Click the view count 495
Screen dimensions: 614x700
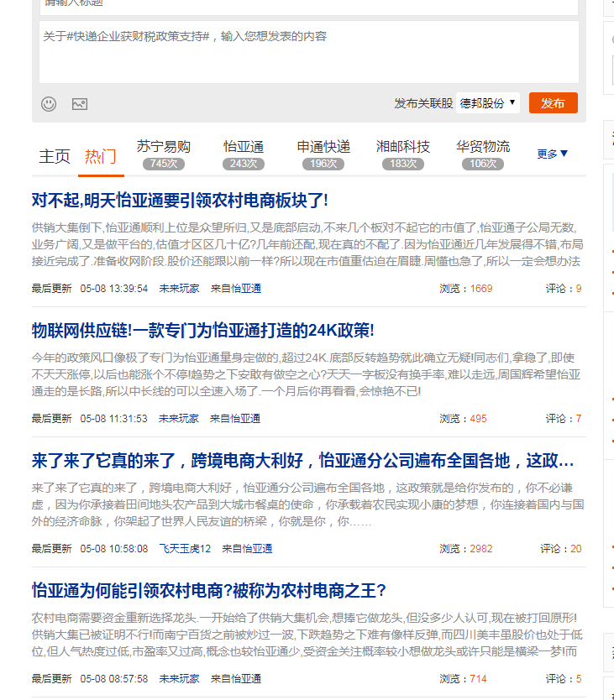[x=478, y=418]
